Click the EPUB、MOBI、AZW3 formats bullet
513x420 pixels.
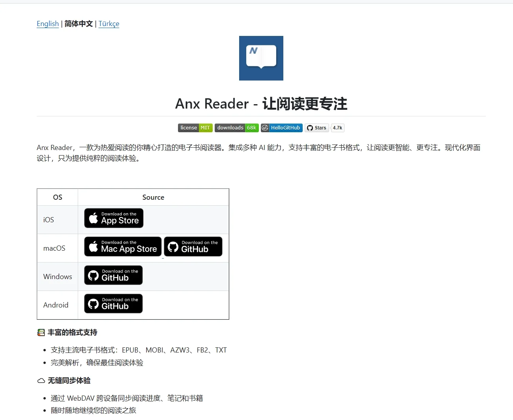coord(139,350)
